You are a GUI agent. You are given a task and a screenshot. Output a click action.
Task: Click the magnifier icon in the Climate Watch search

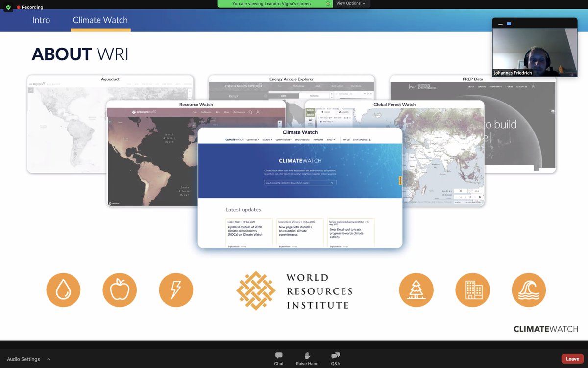pyautogui.click(x=332, y=183)
